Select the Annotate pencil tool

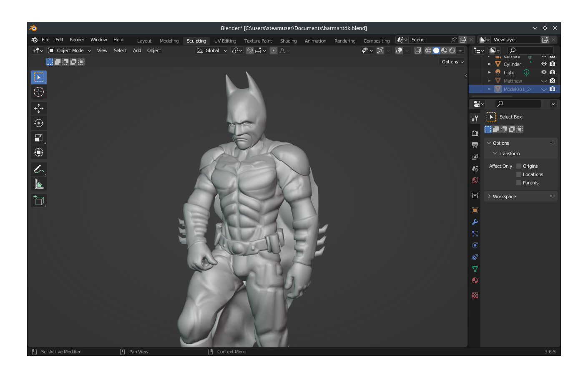(39, 169)
